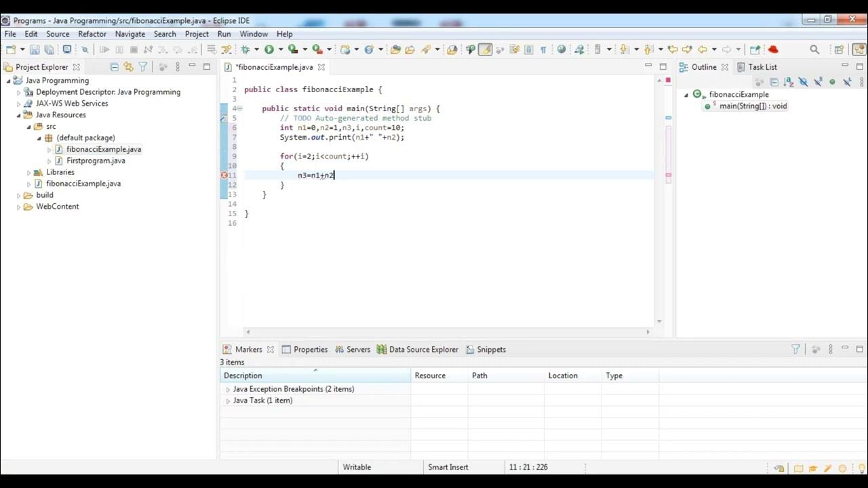This screenshot has height=488, width=868.
Task: Click the Run External Tools icon
Action: 317,49
